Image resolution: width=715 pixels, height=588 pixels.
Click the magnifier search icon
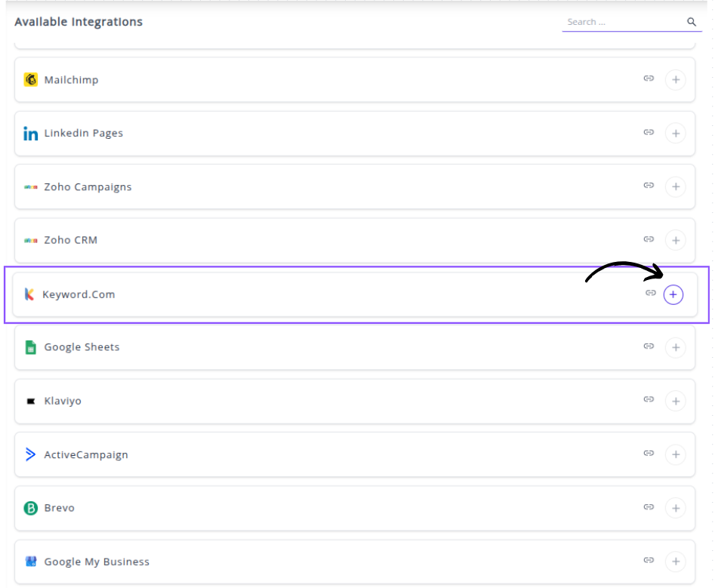click(692, 23)
